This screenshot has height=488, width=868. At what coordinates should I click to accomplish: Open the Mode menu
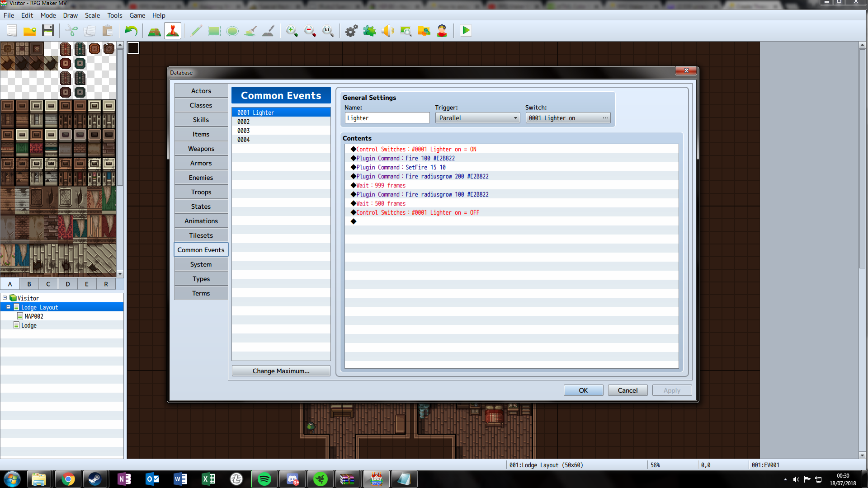point(48,15)
